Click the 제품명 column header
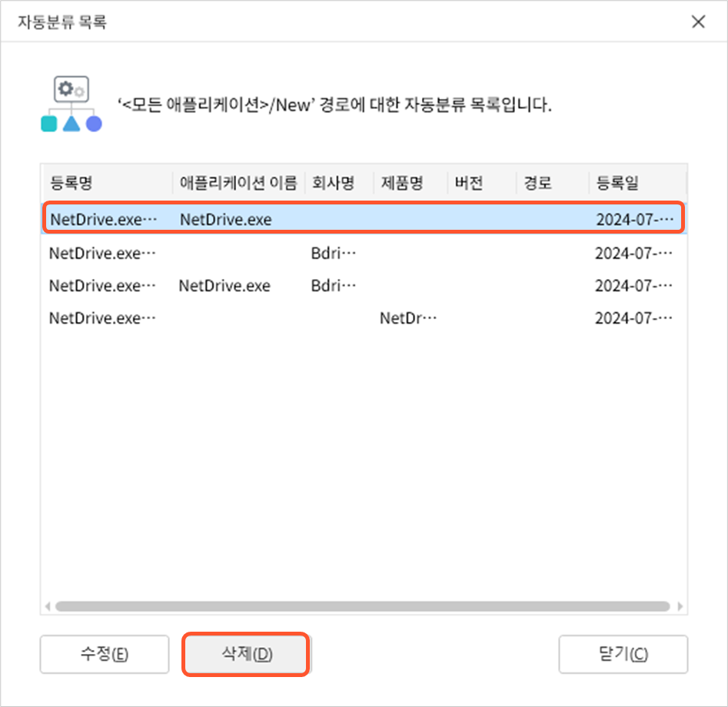Screen dimensions: 728x707 [411, 183]
